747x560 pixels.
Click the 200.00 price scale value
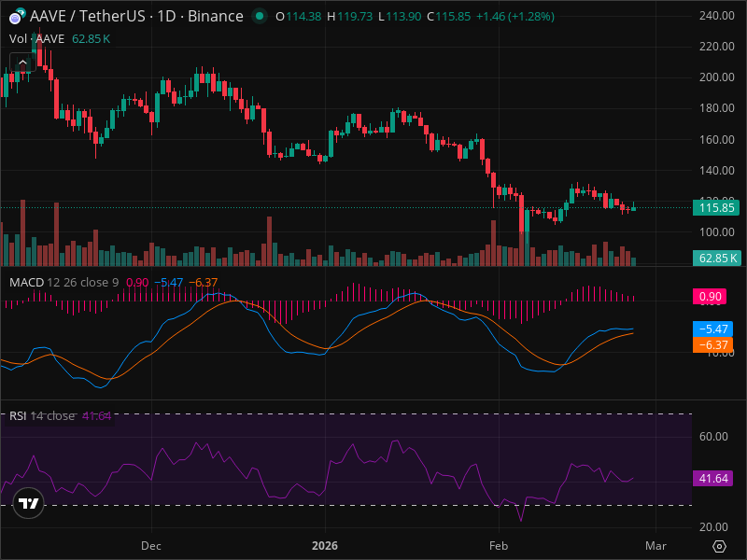(x=716, y=77)
